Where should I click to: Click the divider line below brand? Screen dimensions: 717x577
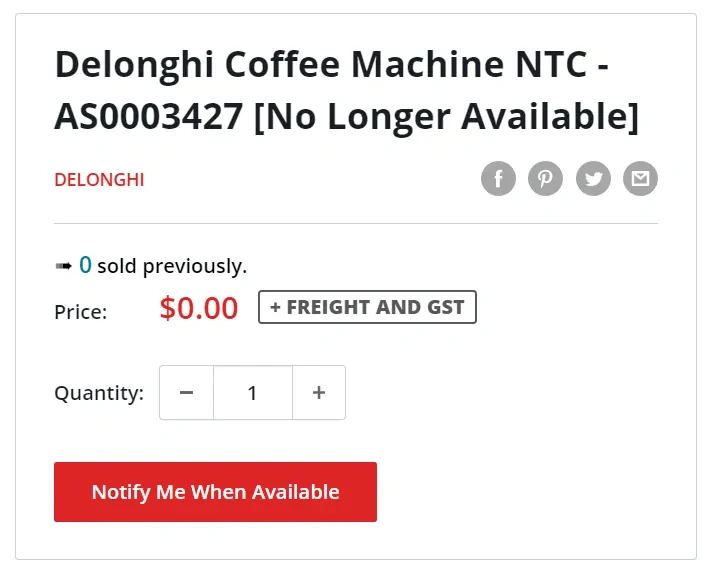click(356, 223)
